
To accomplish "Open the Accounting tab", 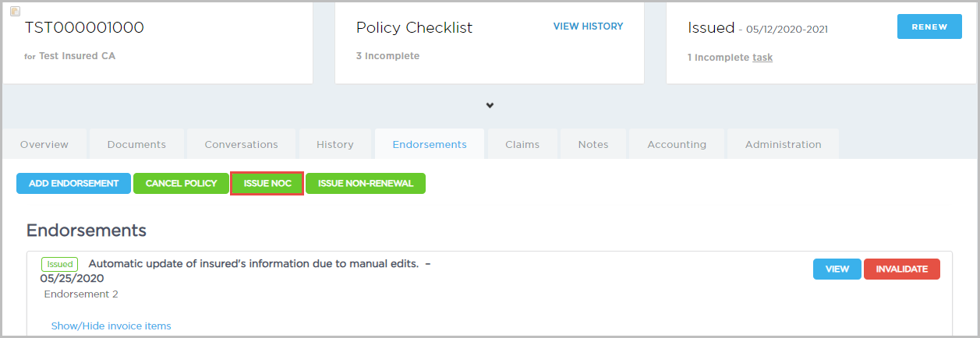I will tap(675, 144).
